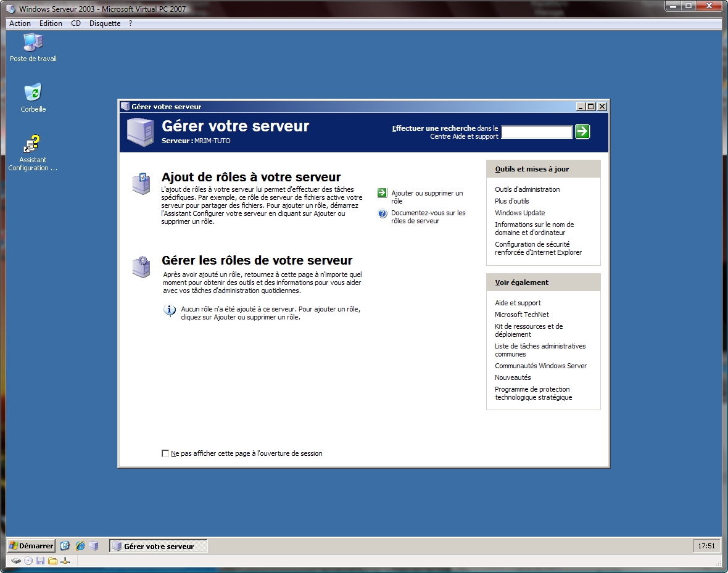The image size is (728, 573).
Task: Open the Aide et support link
Action: [x=518, y=303]
